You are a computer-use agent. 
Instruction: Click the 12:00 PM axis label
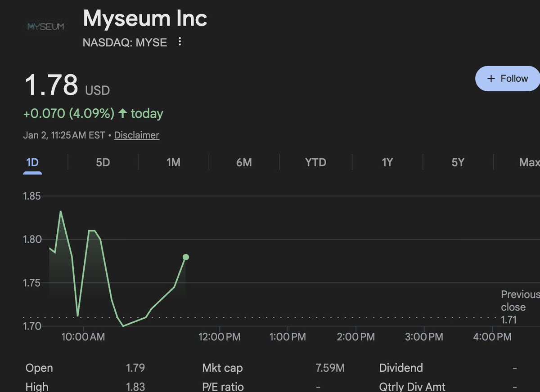[220, 336]
